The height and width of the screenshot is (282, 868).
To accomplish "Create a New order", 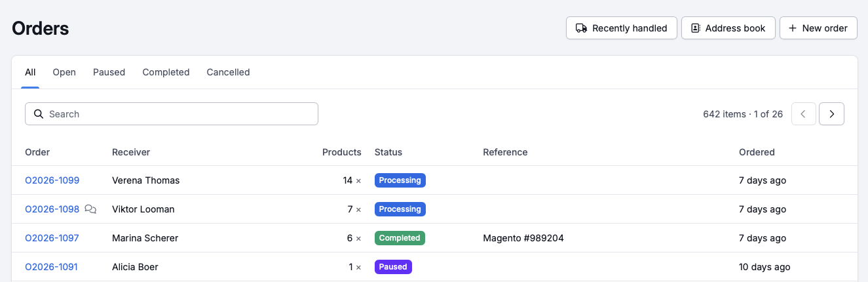I will pos(818,28).
